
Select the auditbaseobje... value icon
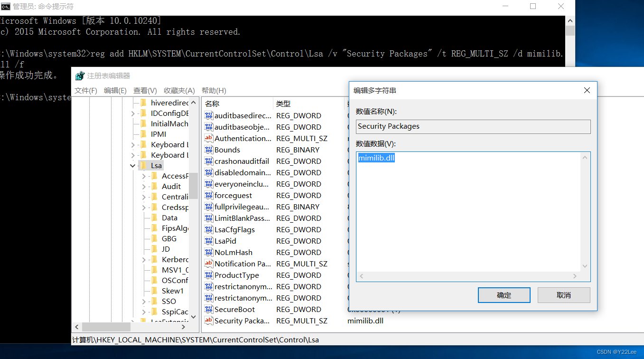tap(209, 127)
